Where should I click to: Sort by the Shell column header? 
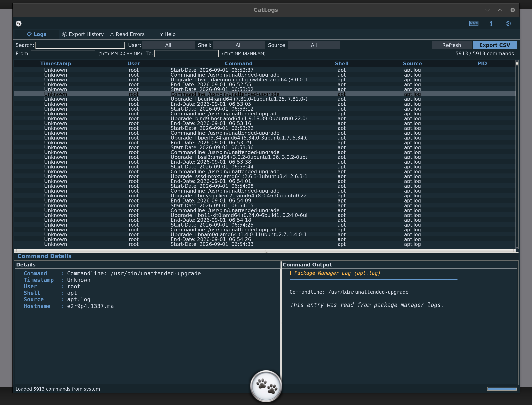pos(341,64)
